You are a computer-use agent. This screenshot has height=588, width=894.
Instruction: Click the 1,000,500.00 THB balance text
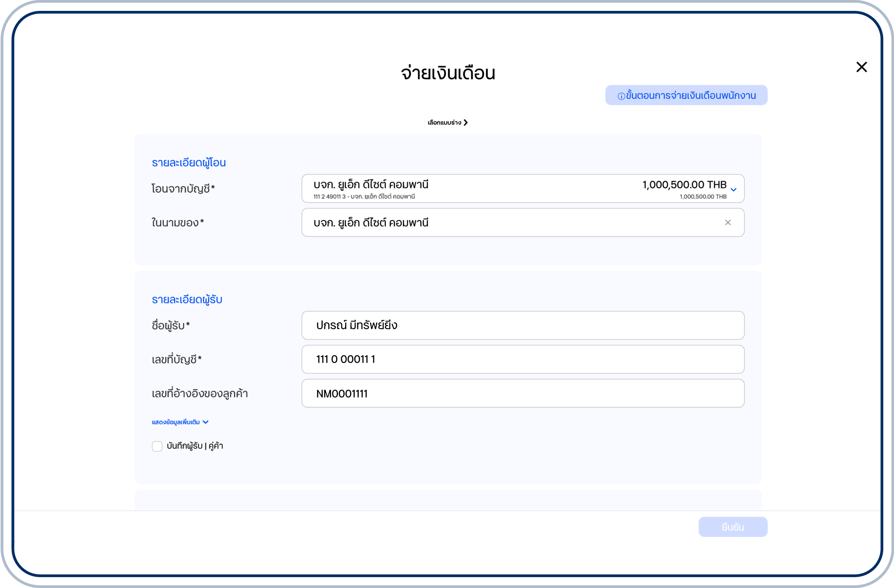[684, 184]
